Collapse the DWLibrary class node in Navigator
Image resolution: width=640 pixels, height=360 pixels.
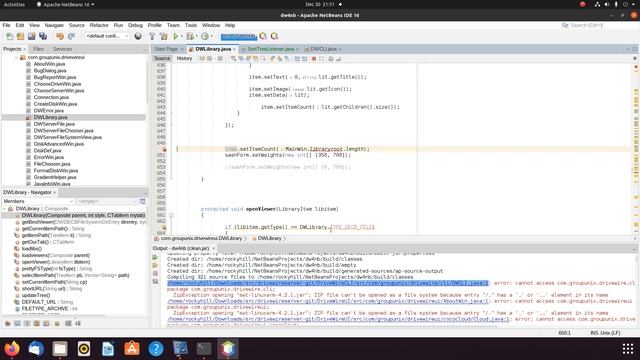(x=4, y=209)
